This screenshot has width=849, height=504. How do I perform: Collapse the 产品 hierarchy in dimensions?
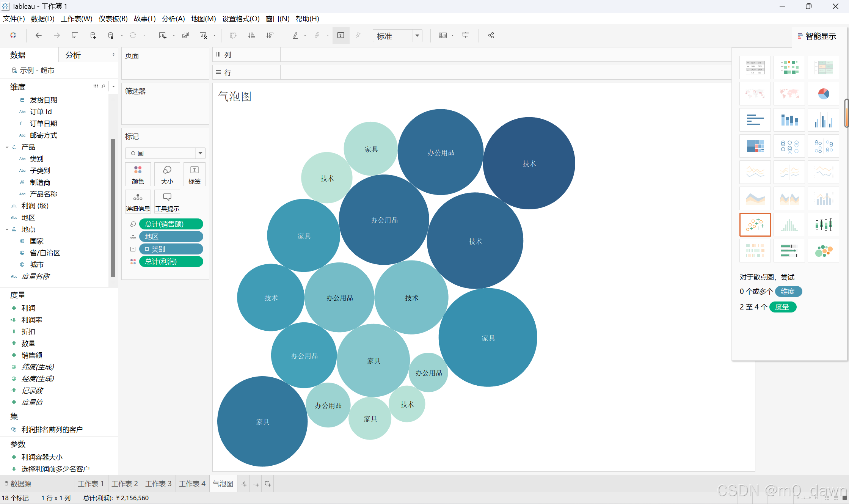(x=7, y=147)
